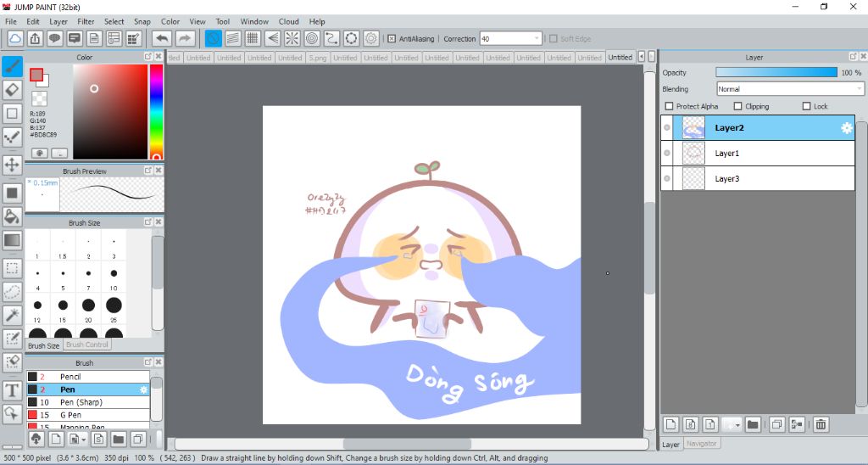Open the add special layer dropdown arrow
Viewport: 868px width, 465px height.
click(x=737, y=426)
